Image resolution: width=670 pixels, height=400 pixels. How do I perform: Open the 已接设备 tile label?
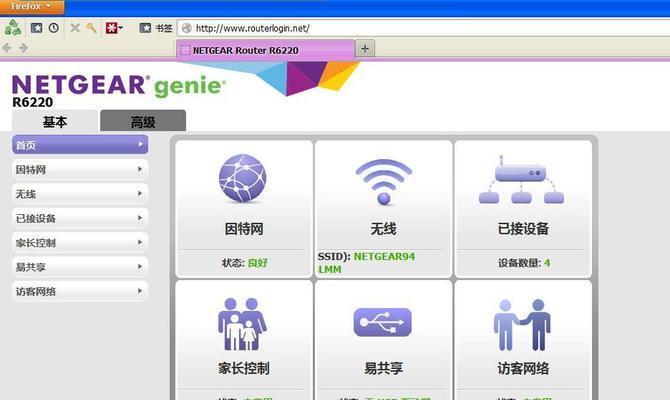(523, 229)
